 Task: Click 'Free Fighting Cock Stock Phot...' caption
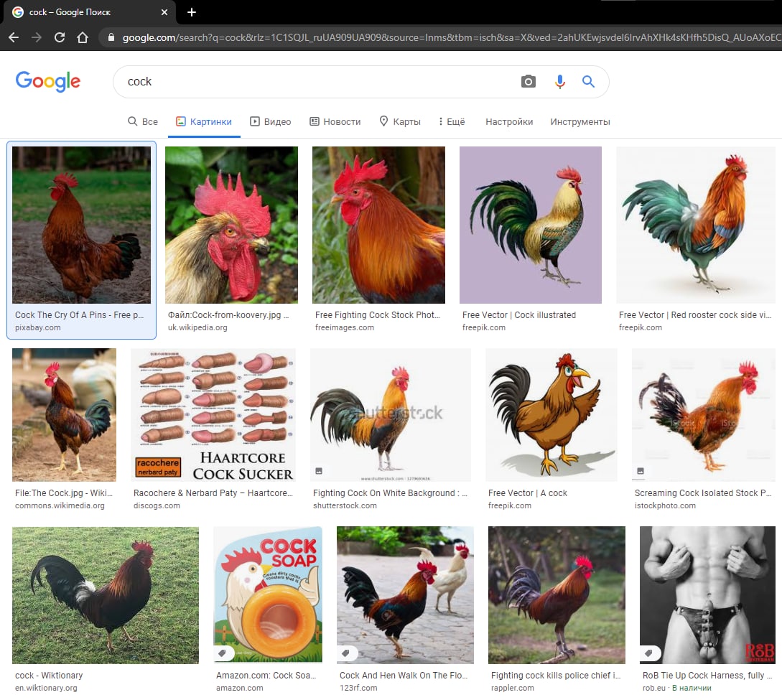[x=378, y=315]
